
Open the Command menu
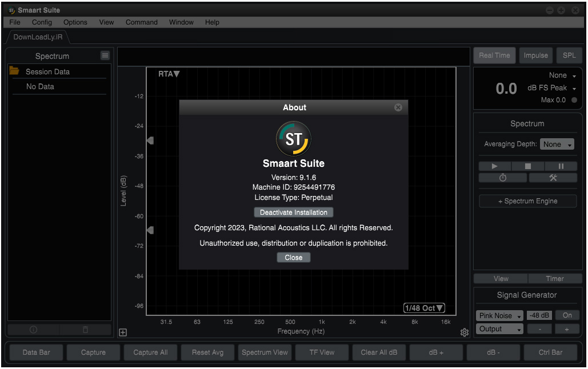(141, 22)
